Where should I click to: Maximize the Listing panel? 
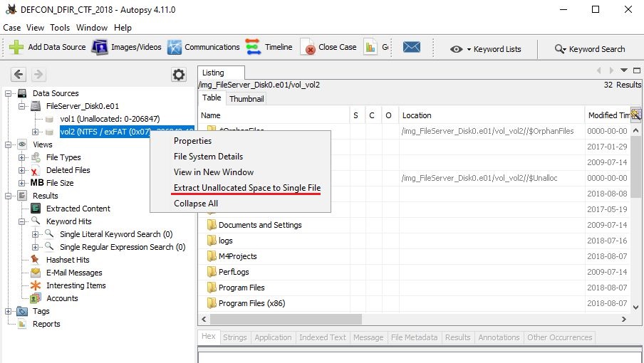[637, 70]
